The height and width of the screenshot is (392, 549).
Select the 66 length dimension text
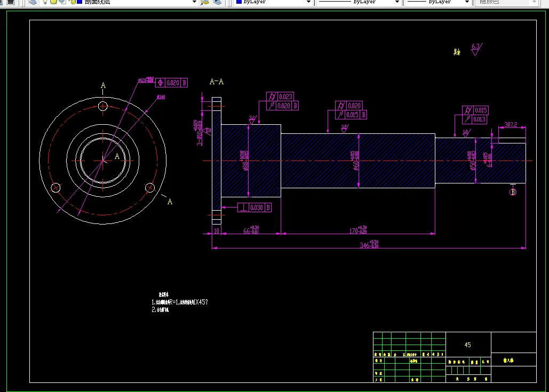[x=251, y=230]
